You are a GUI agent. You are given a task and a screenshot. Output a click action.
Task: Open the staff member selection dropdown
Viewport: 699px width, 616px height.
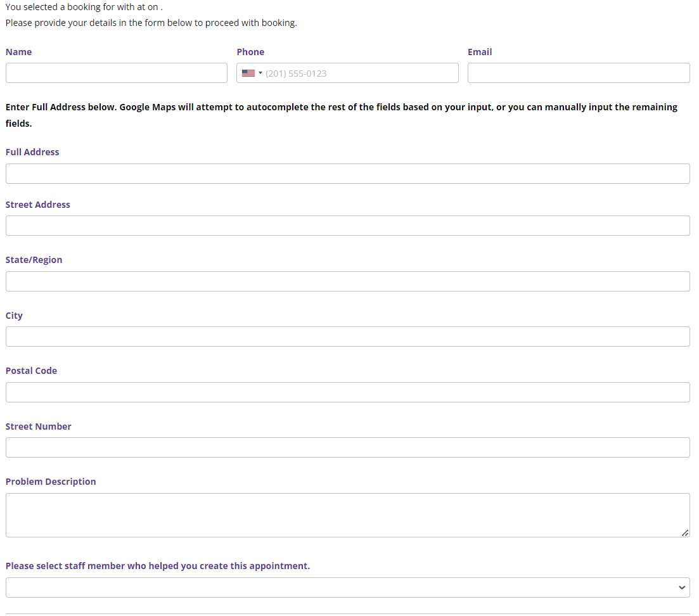coord(347,587)
